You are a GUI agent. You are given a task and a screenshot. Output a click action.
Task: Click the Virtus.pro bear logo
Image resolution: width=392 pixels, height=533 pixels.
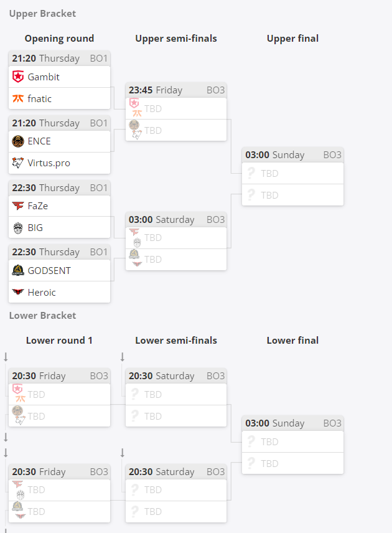[18, 163]
